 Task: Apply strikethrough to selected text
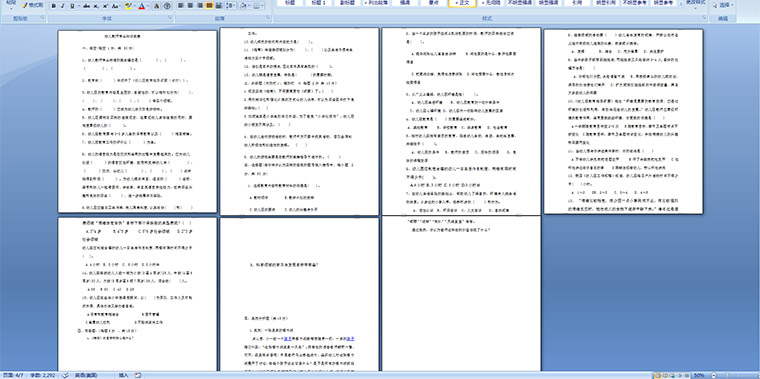pos(86,6)
